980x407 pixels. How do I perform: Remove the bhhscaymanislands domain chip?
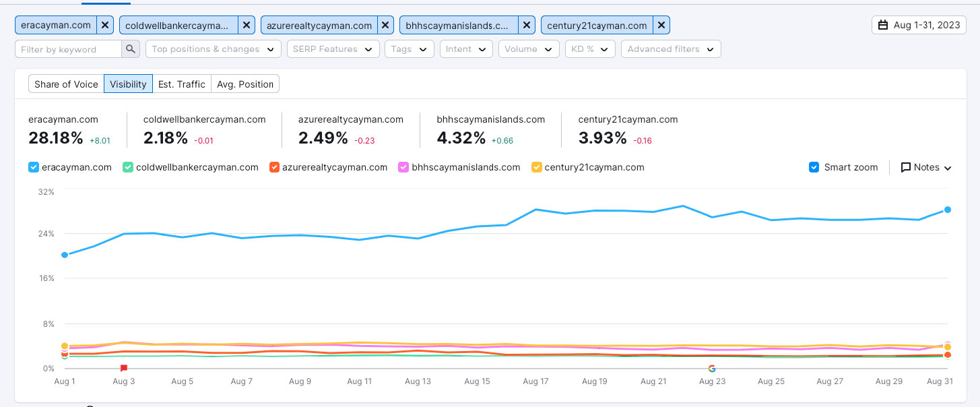pyautogui.click(x=527, y=26)
